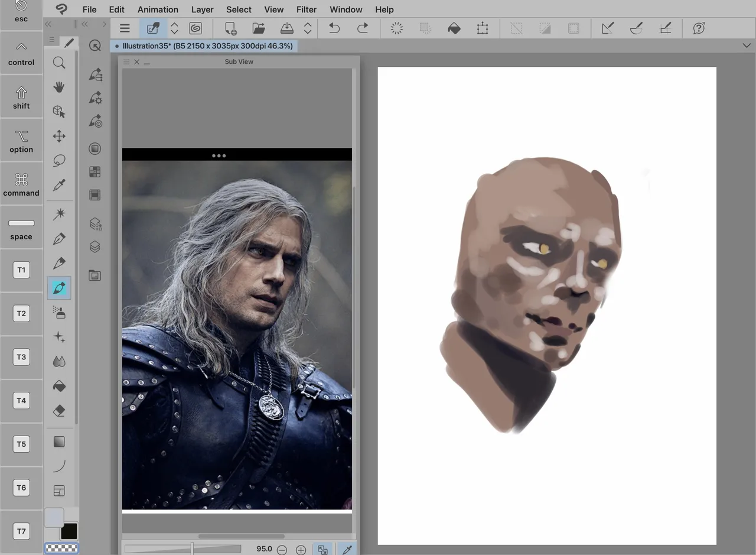Select the Move layer tool
The width and height of the screenshot is (756, 555).
(x=59, y=137)
